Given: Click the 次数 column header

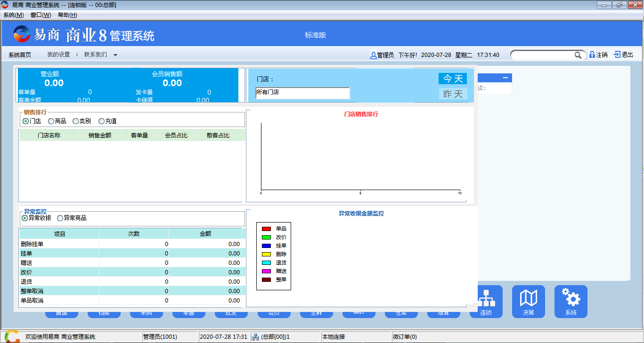Looking at the screenshot, I should click(x=134, y=234).
